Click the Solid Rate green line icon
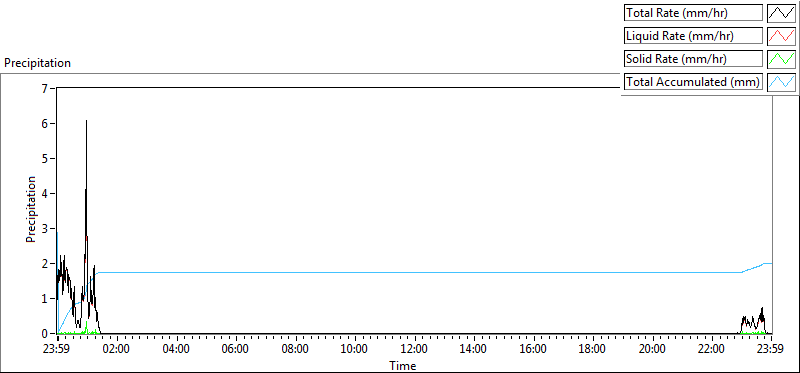Screen dimensions: 800x373 tap(782, 59)
